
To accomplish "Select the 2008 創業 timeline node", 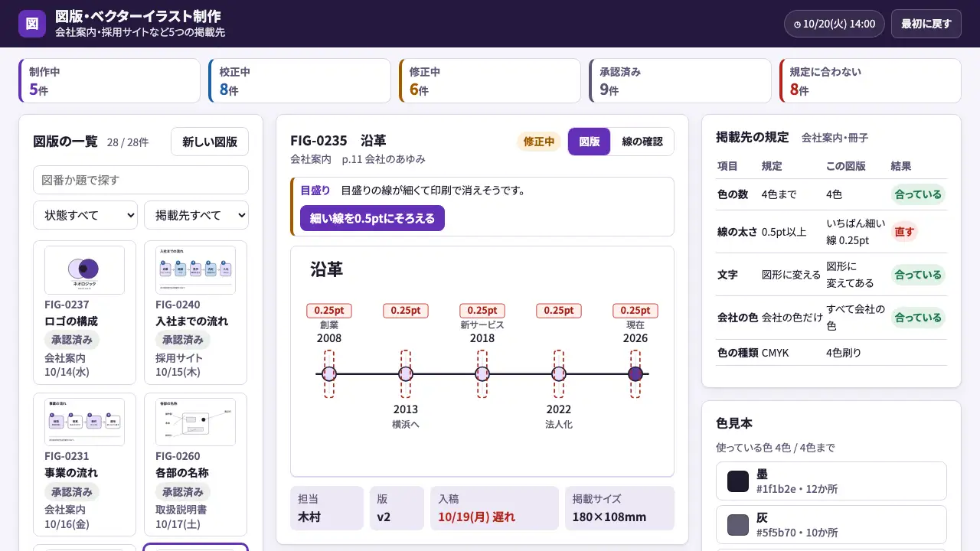I will 329,374.
